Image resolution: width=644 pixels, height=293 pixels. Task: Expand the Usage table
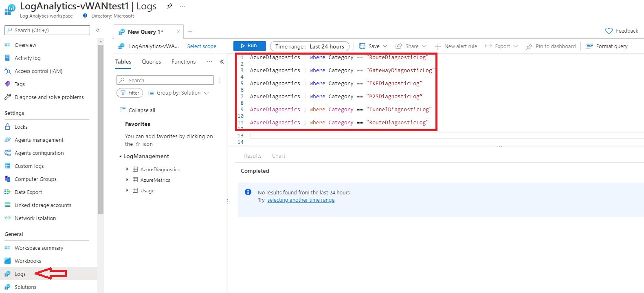tap(127, 190)
